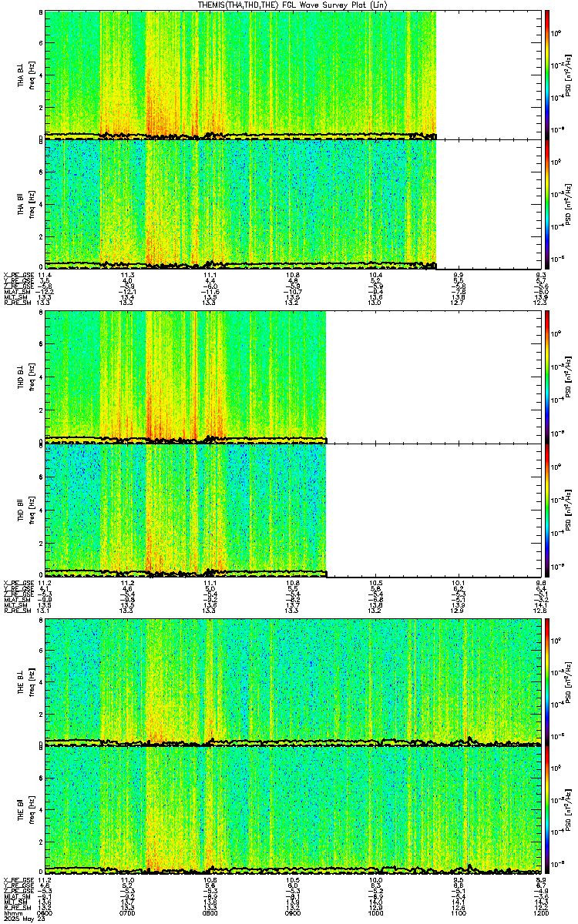Click the PSD [nT²/Hz] label of THE B⊥ colorbar

coord(569,681)
